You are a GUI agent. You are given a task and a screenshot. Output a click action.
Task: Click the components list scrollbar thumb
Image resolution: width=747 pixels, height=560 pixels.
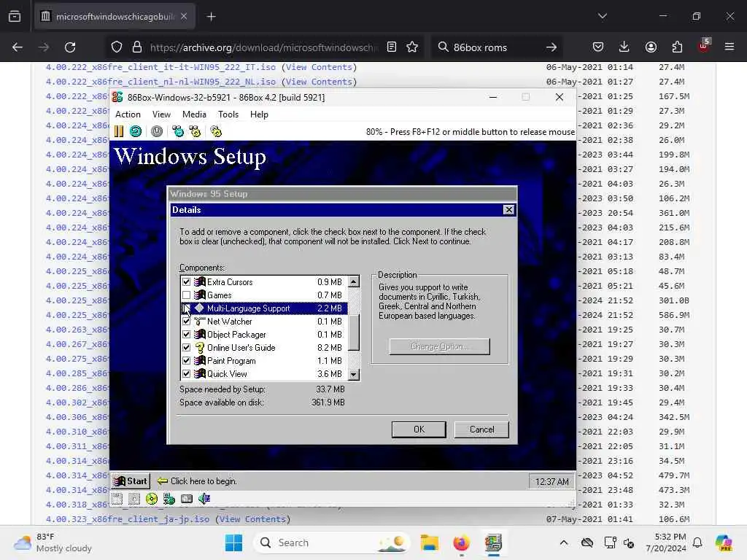coord(354,332)
